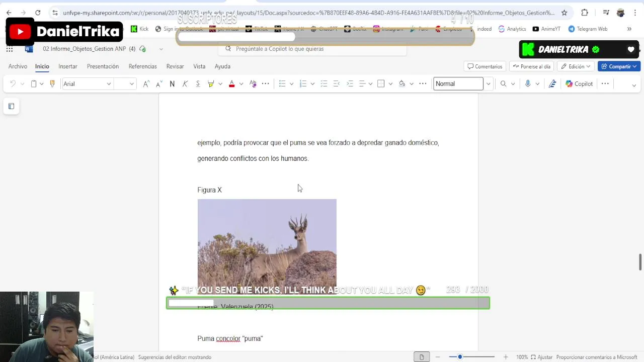Undo the last action
This screenshot has height=362, width=644.
point(13,84)
